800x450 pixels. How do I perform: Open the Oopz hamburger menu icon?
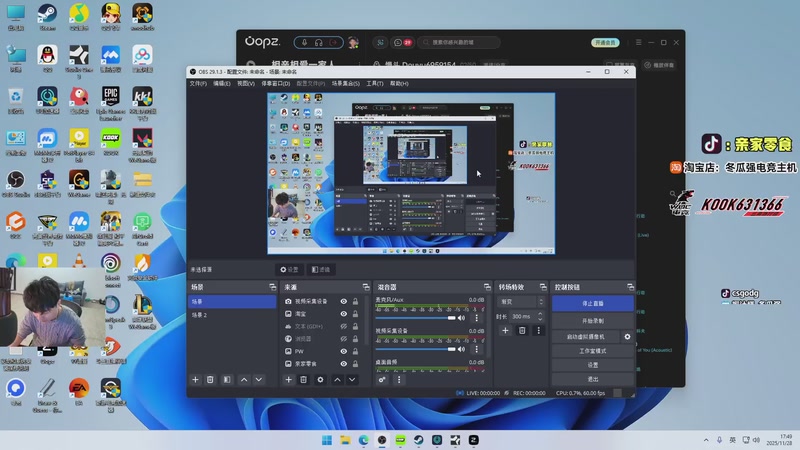coord(638,42)
